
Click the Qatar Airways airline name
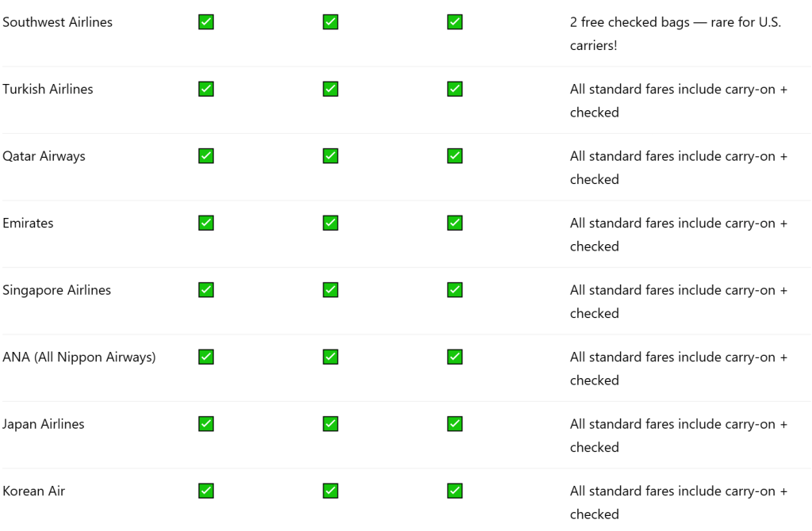click(x=44, y=156)
